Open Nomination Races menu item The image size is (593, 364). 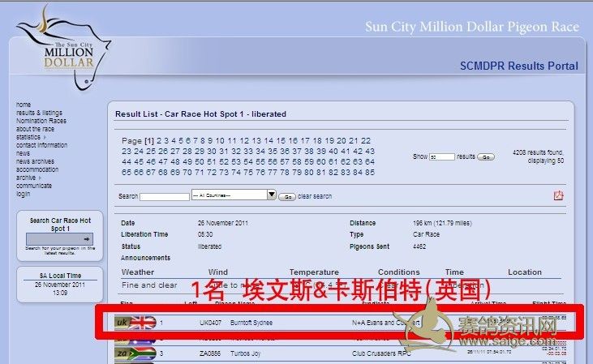coord(41,121)
